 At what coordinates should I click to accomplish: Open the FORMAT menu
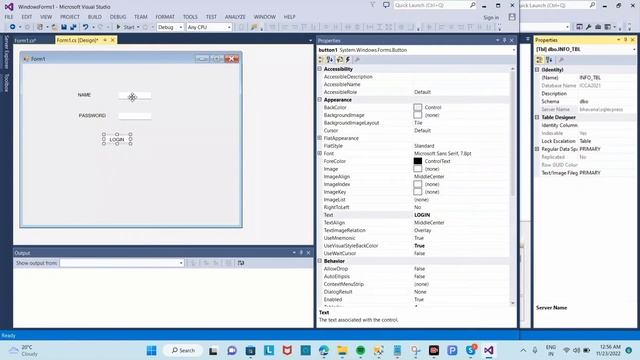click(x=165, y=17)
